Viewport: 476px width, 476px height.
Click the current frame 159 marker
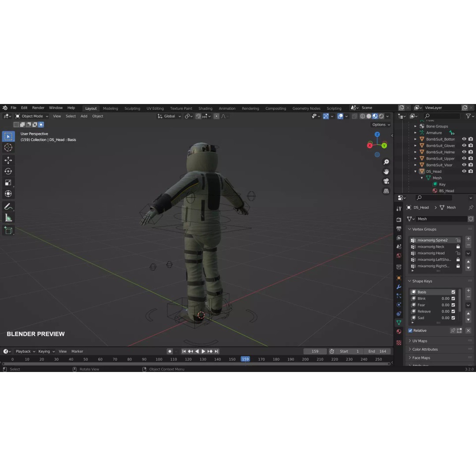point(245,359)
